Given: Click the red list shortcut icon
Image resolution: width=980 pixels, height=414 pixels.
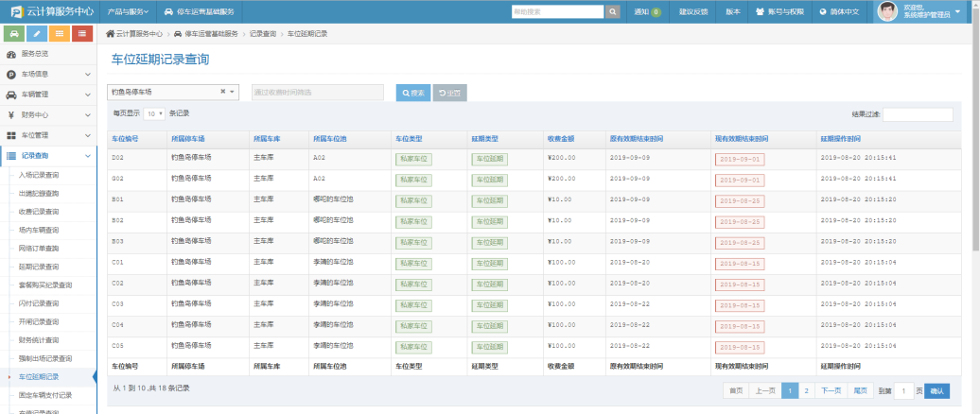Looking at the screenshot, I should [x=83, y=34].
